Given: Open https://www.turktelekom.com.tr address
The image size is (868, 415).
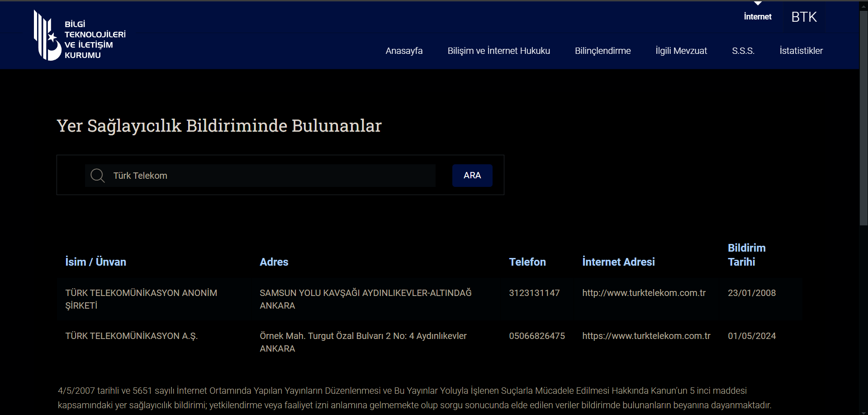Looking at the screenshot, I should [646, 336].
